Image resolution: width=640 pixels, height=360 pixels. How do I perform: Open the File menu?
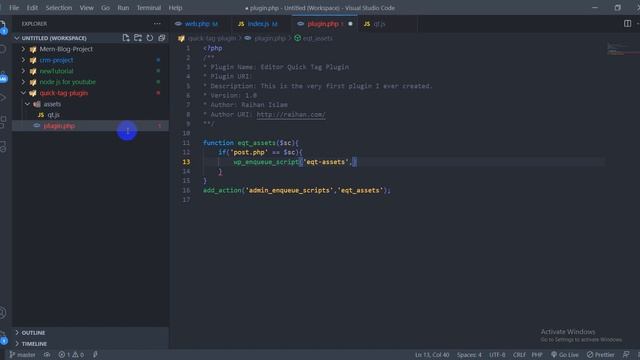pos(14,8)
